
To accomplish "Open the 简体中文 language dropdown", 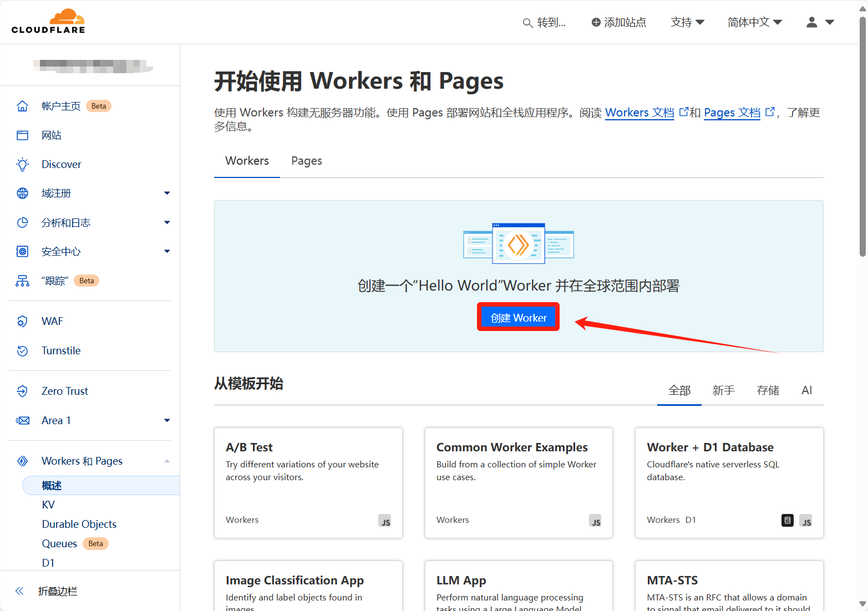I will coord(754,22).
